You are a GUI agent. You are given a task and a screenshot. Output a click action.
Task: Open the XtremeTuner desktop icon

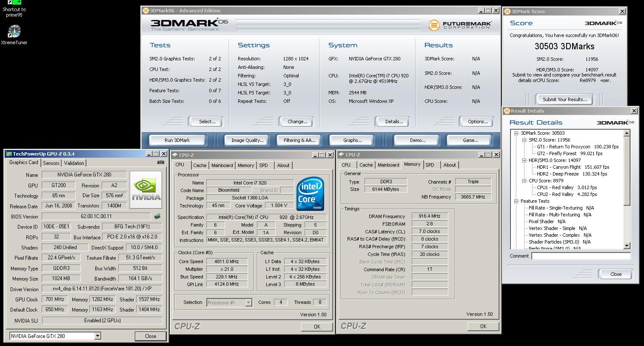coord(14,35)
